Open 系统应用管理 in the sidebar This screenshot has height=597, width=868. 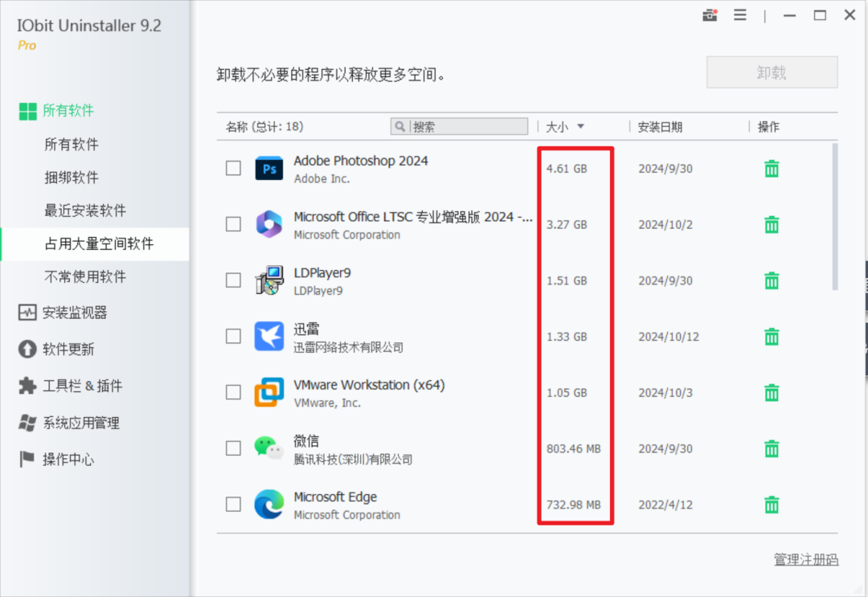point(68,423)
